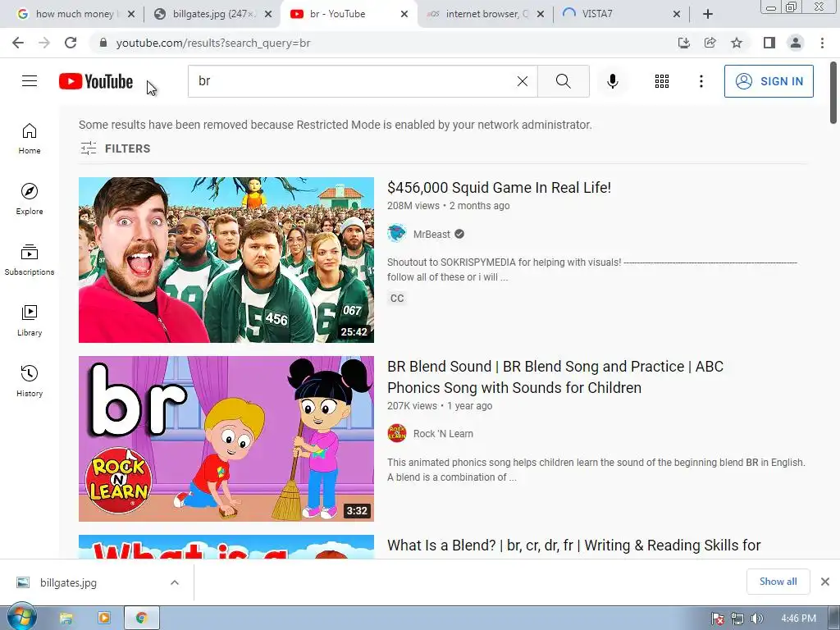Click the network tray icon

click(737, 619)
